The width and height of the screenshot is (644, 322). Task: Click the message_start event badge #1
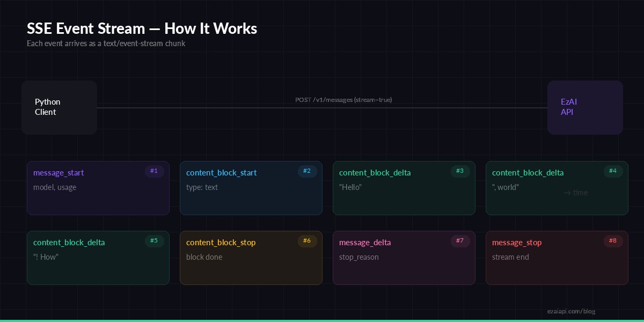155,171
